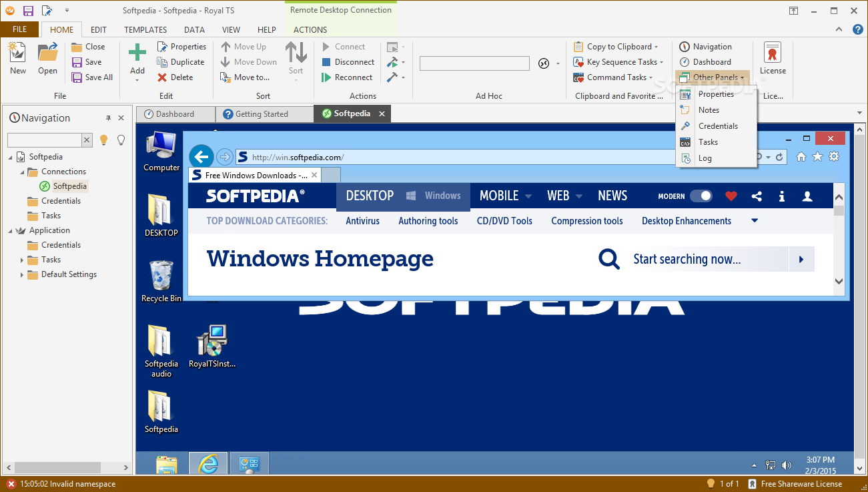Image resolution: width=868 pixels, height=492 pixels.
Task: Click the Open folder icon
Action: click(47, 53)
